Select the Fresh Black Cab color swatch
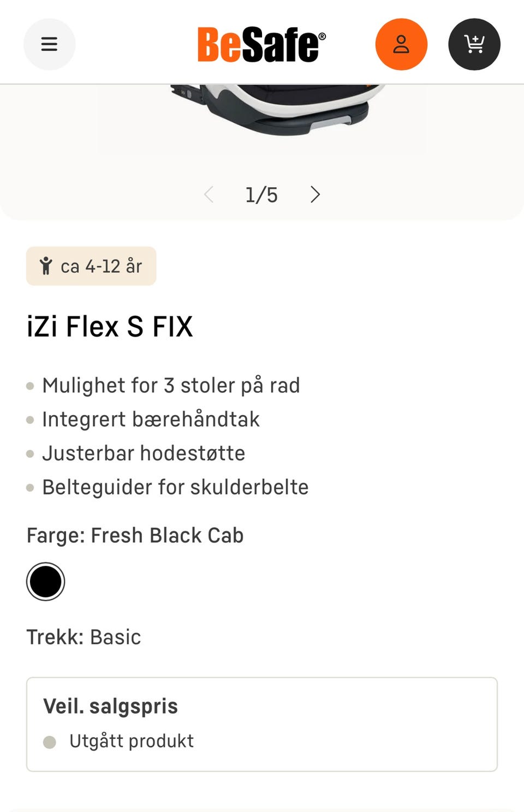 46,582
